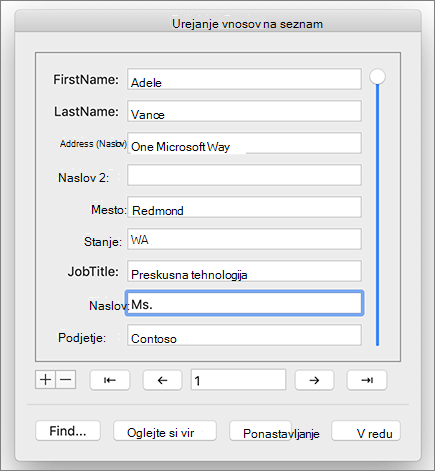Go to the previous record arrow
Image resolution: width=435 pixels, height=471 pixels.
[162, 380]
